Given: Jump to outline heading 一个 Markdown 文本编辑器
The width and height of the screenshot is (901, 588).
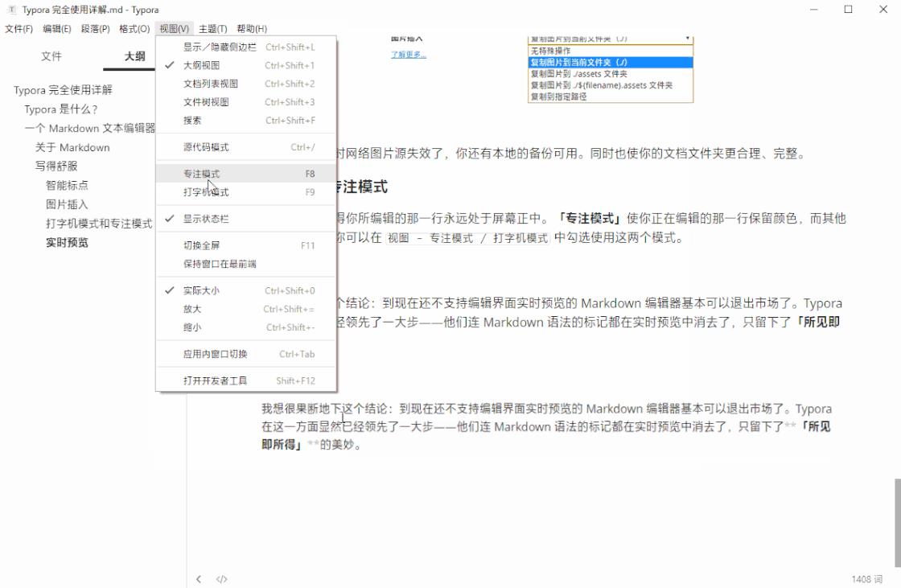Looking at the screenshot, I should tap(89, 128).
